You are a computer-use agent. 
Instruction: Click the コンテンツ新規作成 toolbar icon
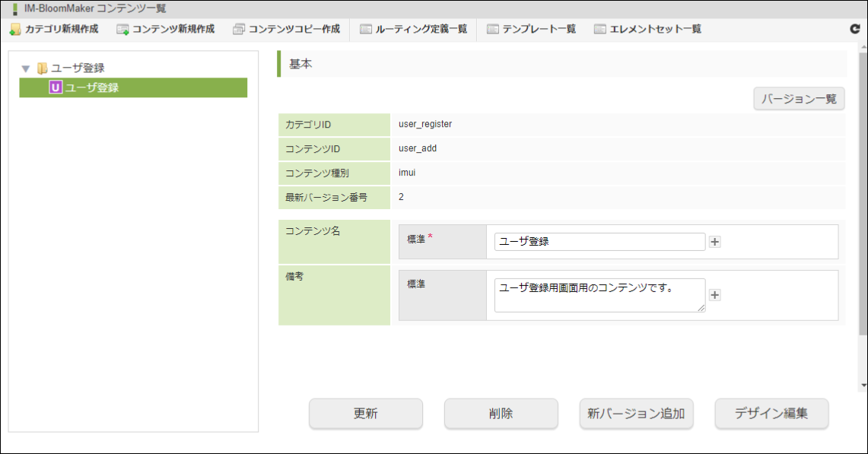122,30
